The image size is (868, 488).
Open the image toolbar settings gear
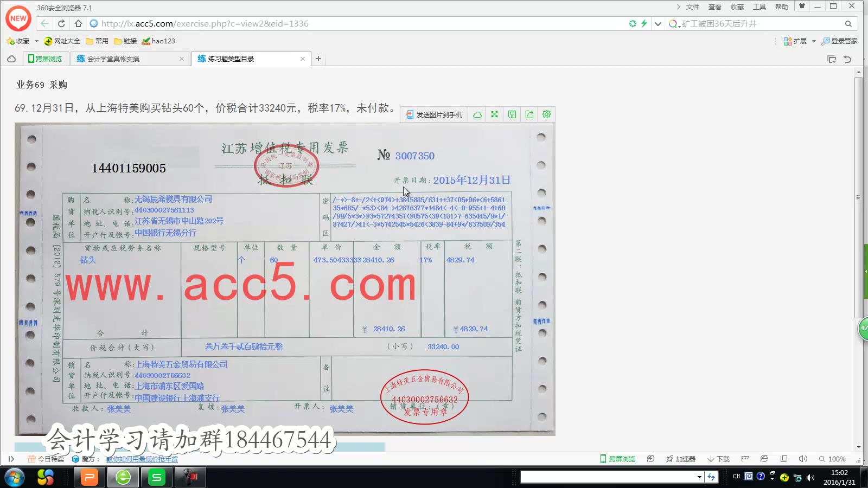click(x=546, y=114)
